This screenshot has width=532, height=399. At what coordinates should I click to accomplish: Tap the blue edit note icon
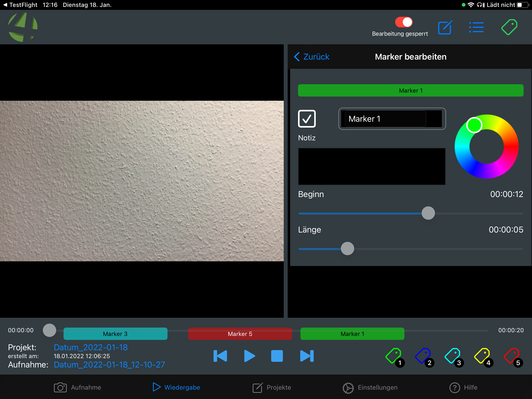click(445, 28)
